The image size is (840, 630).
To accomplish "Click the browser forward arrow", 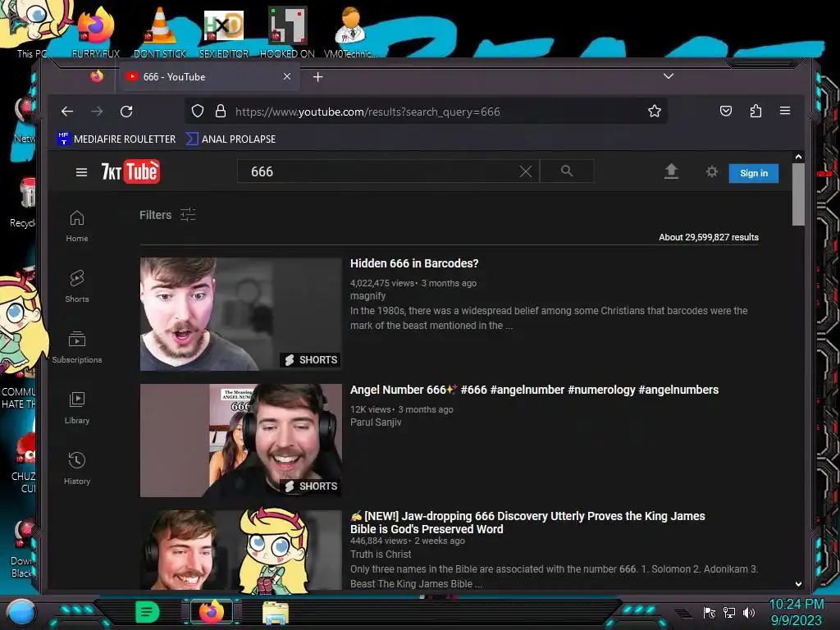I will [x=97, y=112].
